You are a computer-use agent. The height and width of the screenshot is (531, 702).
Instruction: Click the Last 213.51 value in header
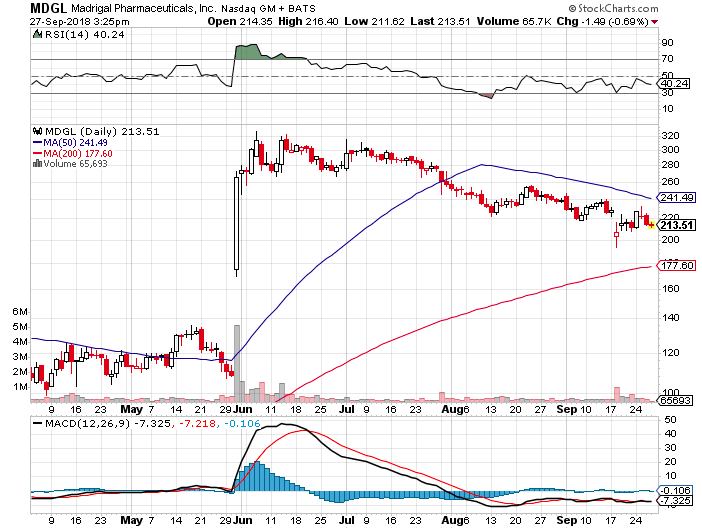[440, 21]
